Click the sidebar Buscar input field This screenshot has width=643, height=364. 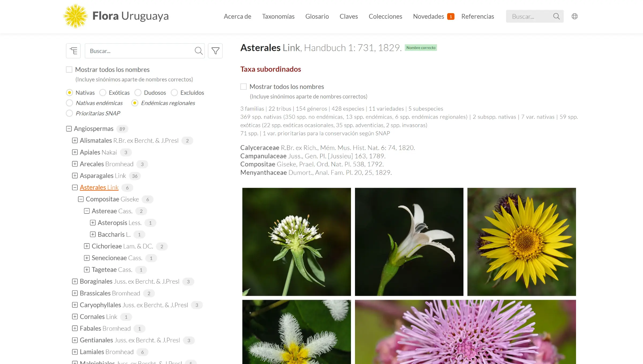pos(139,51)
